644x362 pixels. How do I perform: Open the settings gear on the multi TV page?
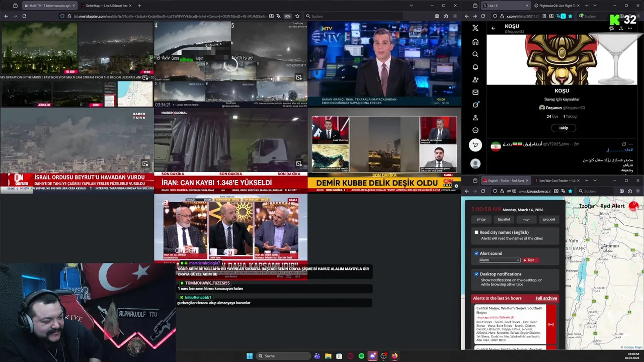(456, 186)
